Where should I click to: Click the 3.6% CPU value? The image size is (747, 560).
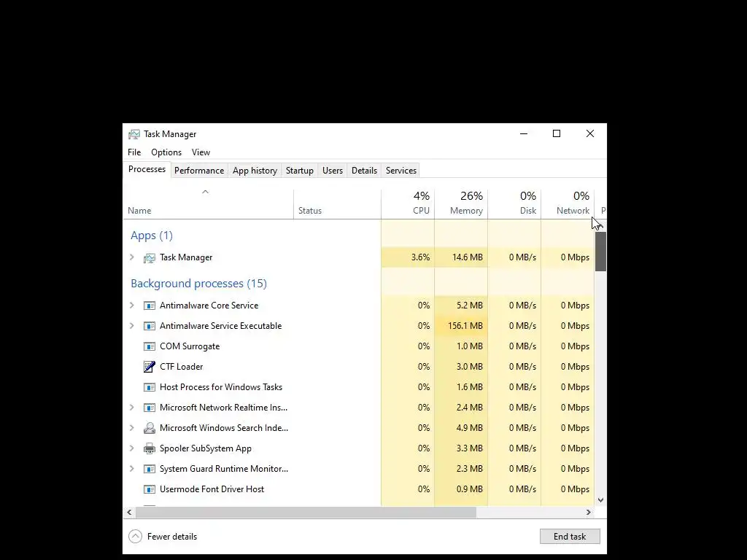tap(421, 257)
